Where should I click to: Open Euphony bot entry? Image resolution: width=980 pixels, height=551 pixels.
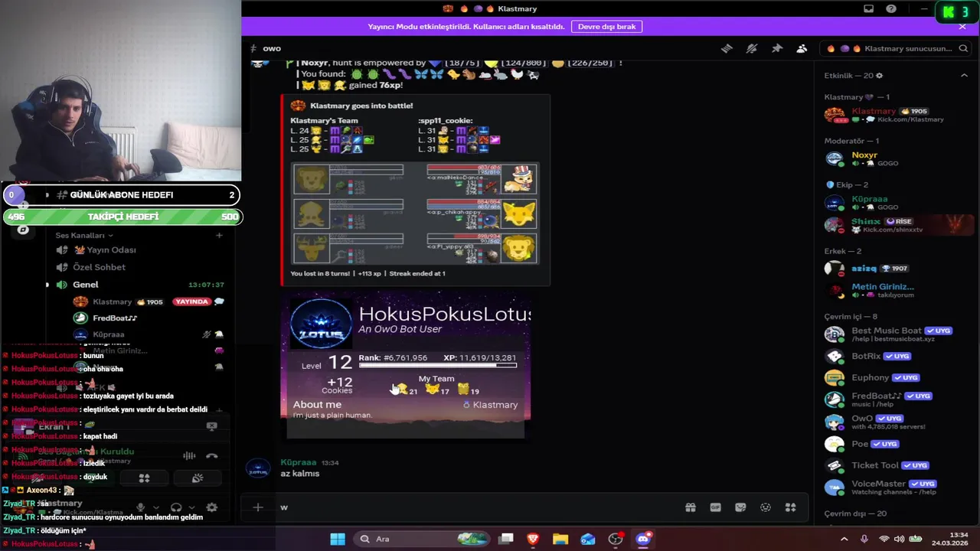(x=896, y=377)
